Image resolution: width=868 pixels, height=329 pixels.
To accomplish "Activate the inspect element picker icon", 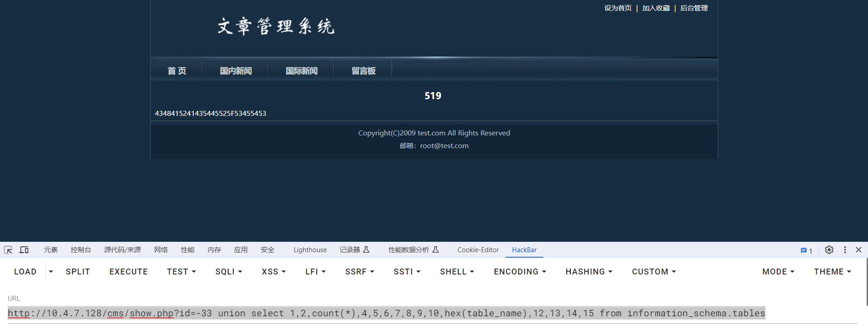I will (8, 250).
